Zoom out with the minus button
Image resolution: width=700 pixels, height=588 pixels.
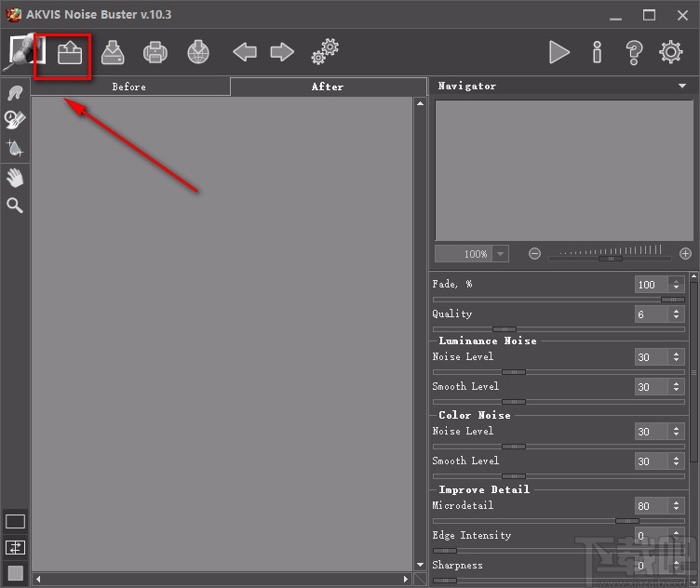pos(534,254)
